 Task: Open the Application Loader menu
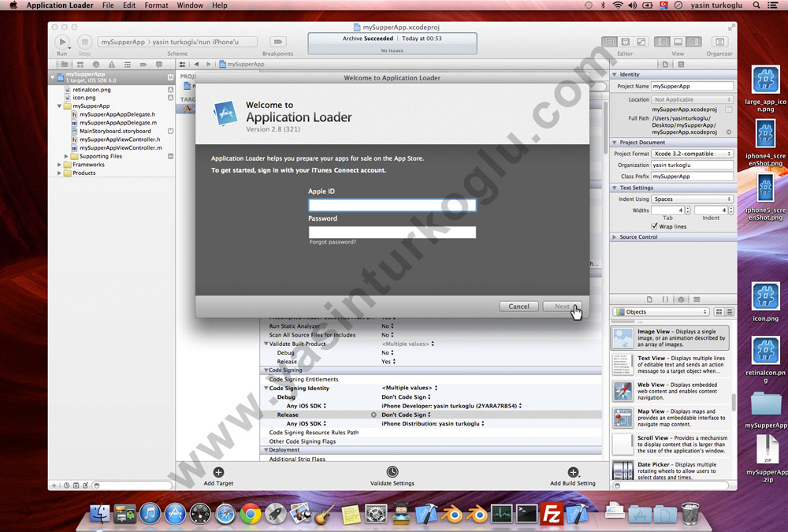coord(60,5)
